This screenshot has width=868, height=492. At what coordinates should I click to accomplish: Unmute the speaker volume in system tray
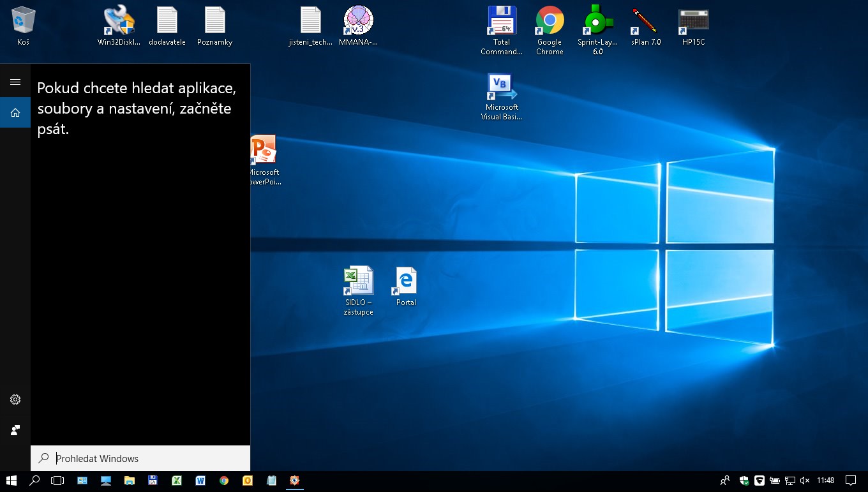tap(804, 481)
